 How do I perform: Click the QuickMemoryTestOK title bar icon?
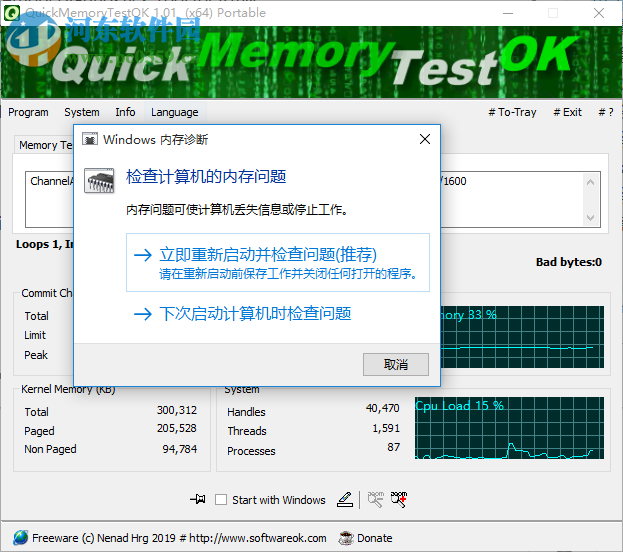point(12,13)
